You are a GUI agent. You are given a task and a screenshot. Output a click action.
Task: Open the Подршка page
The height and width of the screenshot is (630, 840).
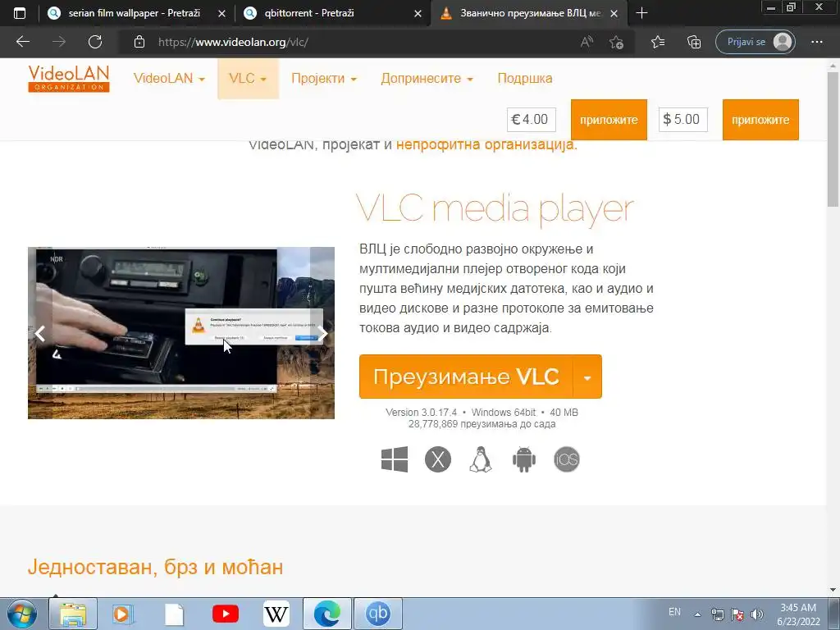pyautogui.click(x=524, y=78)
